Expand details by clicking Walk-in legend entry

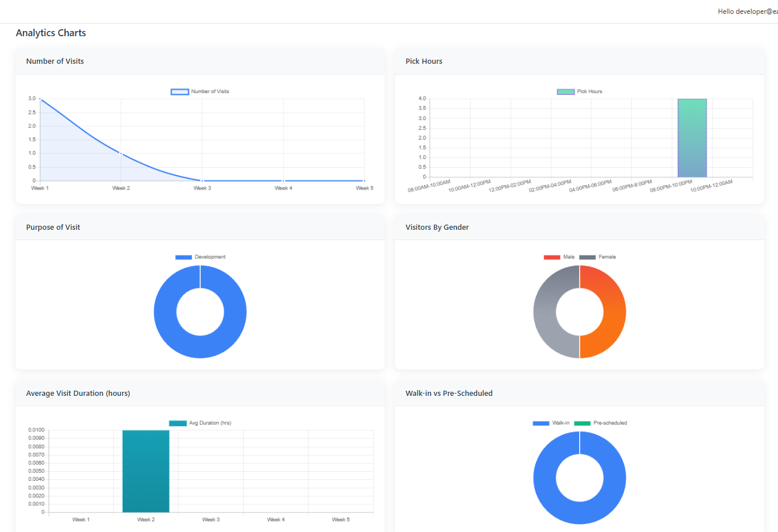point(541,423)
